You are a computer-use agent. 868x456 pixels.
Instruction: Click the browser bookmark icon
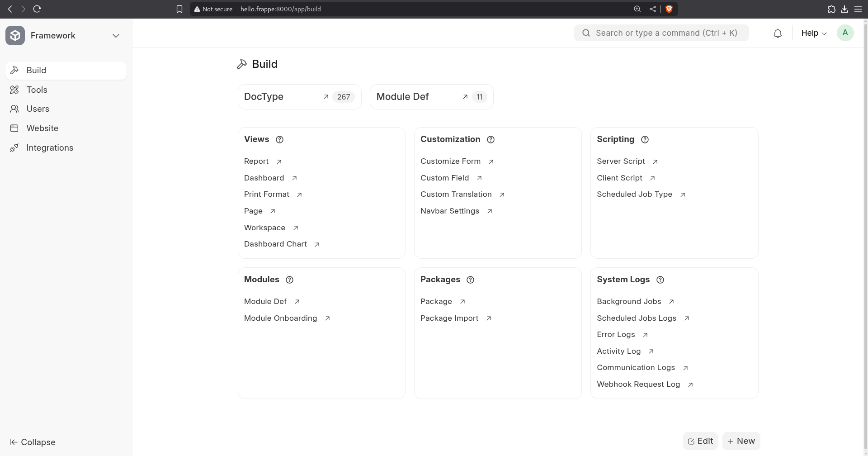179,9
